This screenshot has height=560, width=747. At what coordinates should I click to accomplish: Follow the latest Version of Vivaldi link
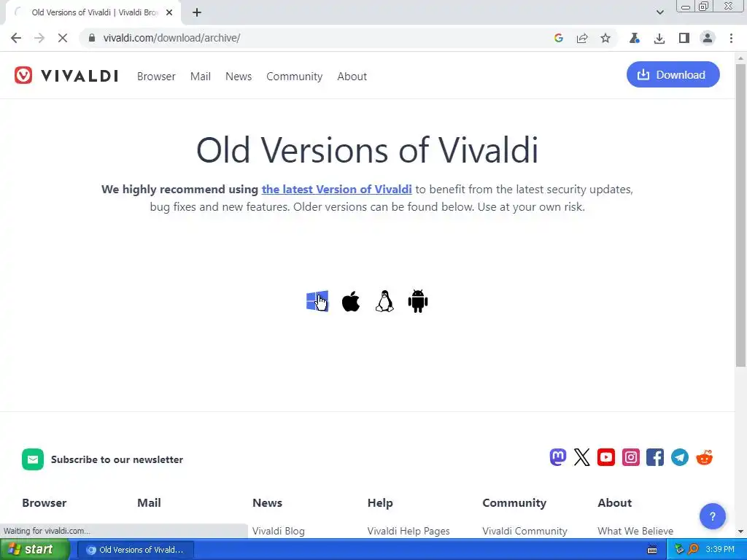(x=337, y=189)
